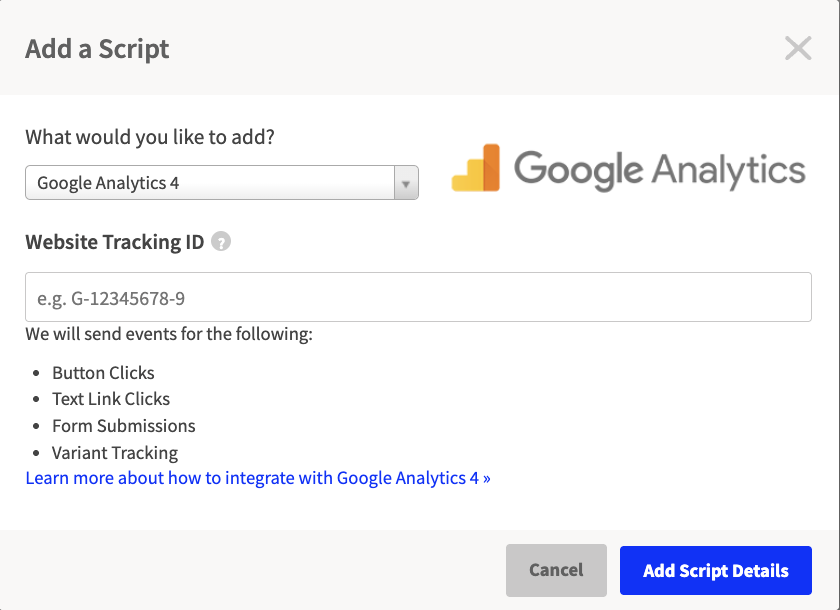Click the Website Tracking ID help icon
Screen dimensions: 840x610
[x=221, y=241]
